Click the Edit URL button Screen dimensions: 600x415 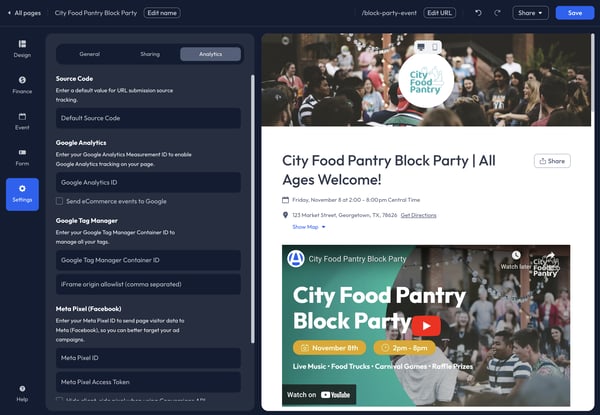click(x=439, y=13)
